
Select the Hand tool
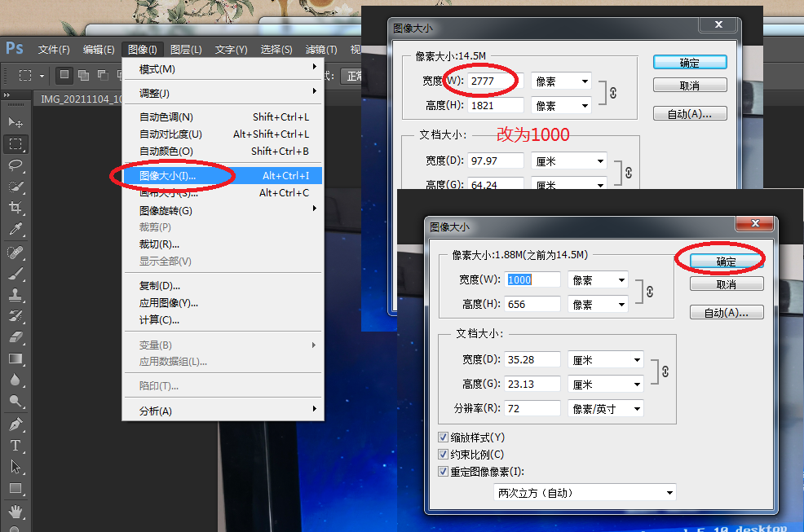point(15,512)
